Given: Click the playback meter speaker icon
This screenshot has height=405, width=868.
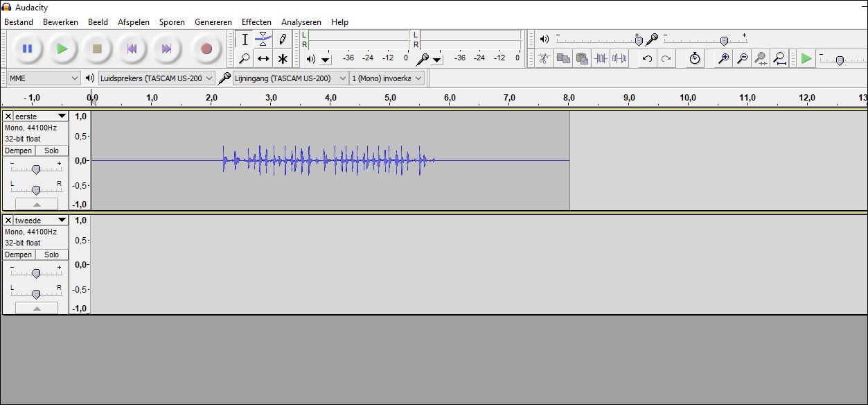Looking at the screenshot, I should (311, 59).
